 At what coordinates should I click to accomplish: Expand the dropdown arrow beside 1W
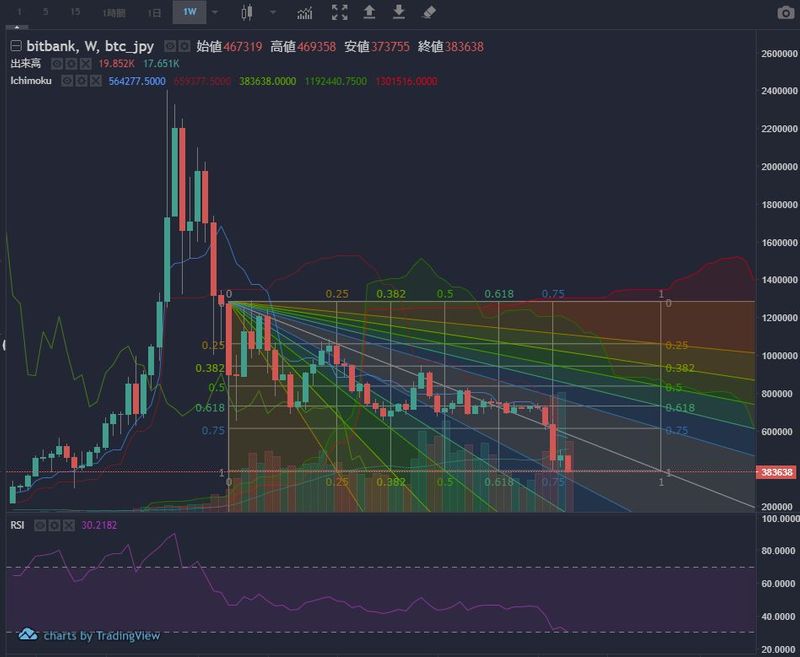[214, 13]
